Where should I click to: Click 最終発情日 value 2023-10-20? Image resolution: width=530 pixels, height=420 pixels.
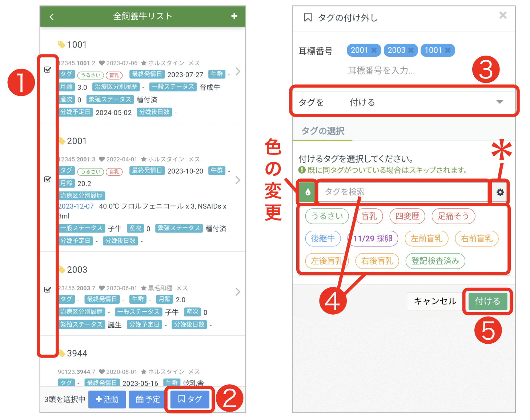coord(185,171)
